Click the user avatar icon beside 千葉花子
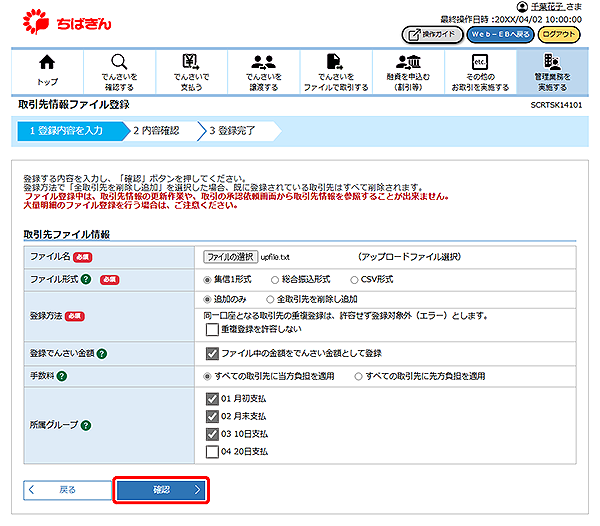 522,7
